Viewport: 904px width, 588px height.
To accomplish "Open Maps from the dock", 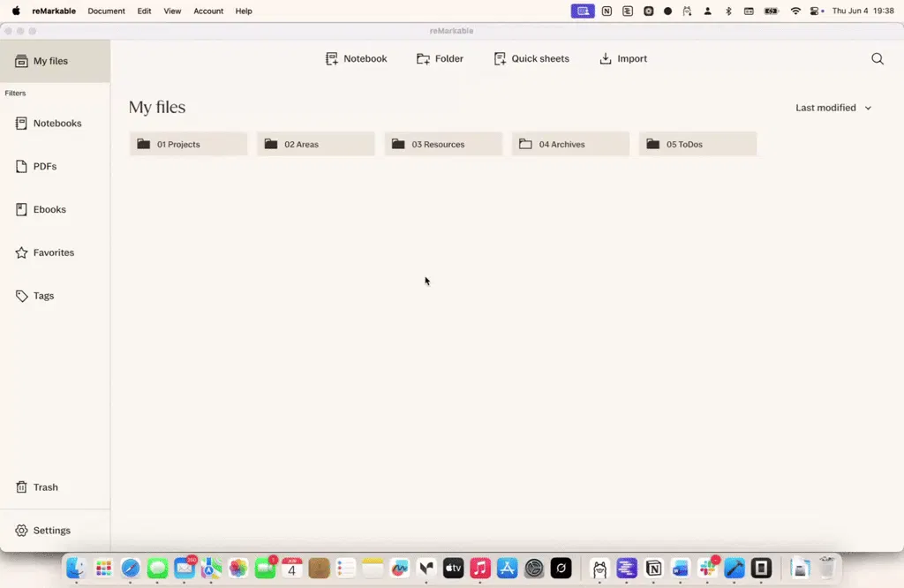I will (x=211, y=569).
